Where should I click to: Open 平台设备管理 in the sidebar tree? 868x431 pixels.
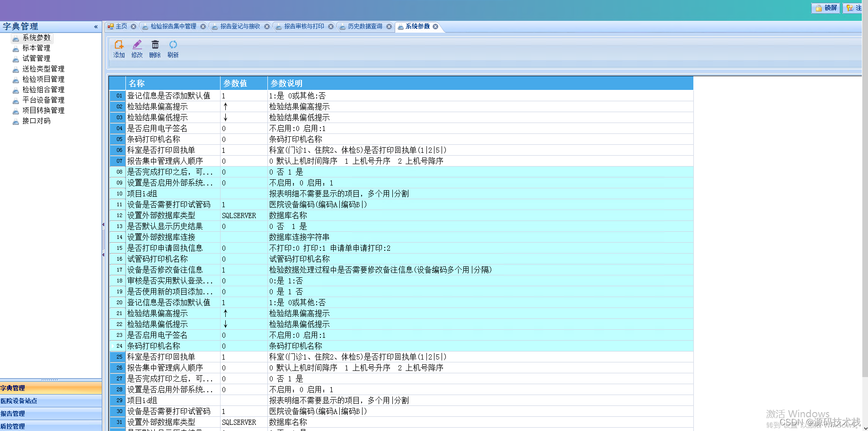(44, 100)
